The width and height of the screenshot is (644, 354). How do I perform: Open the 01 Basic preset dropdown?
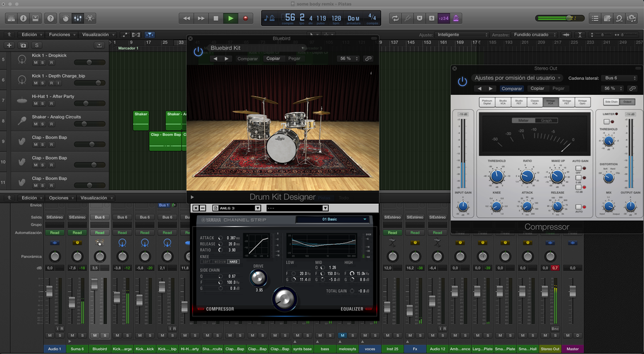click(x=332, y=219)
